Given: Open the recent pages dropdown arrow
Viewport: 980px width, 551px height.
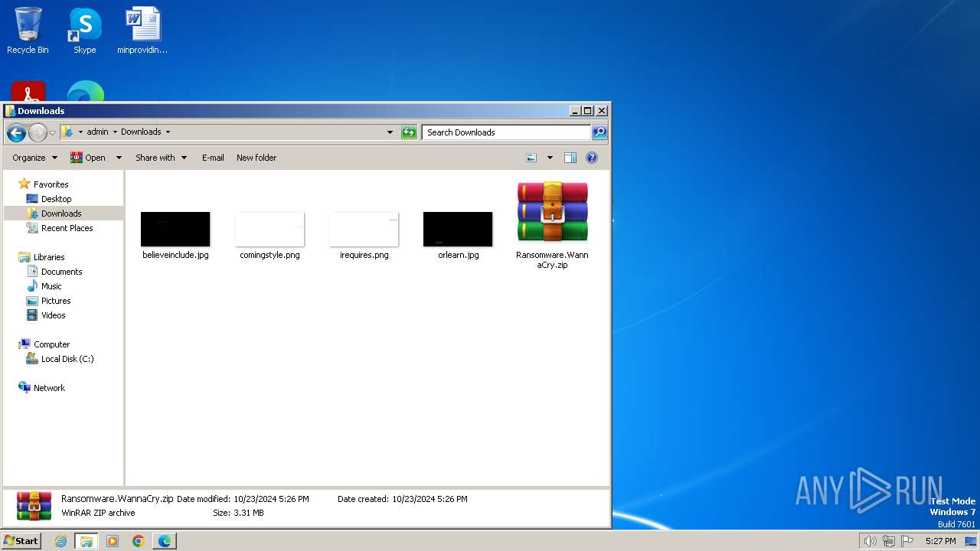Looking at the screenshot, I should [52, 132].
